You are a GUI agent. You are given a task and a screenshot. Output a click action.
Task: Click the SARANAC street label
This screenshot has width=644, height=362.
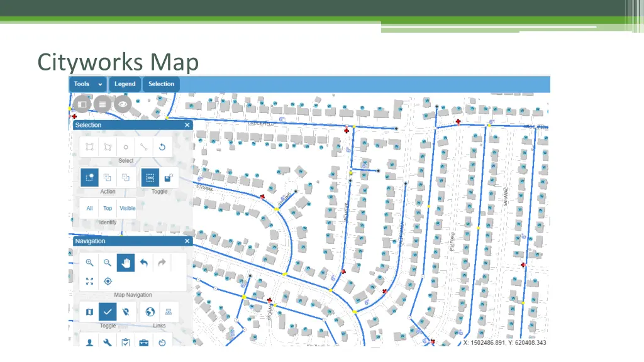(x=506, y=197)
